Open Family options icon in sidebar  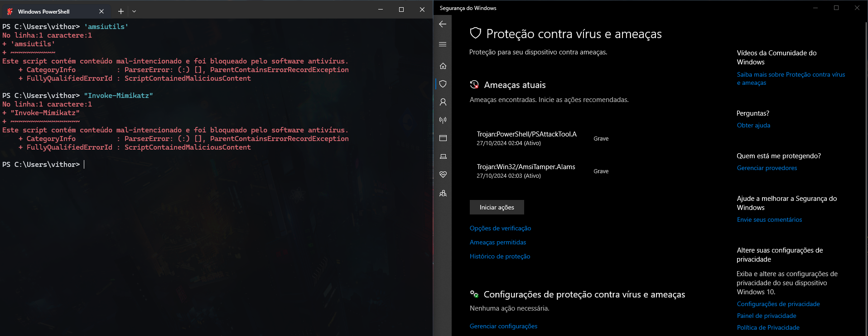(443, 193)
